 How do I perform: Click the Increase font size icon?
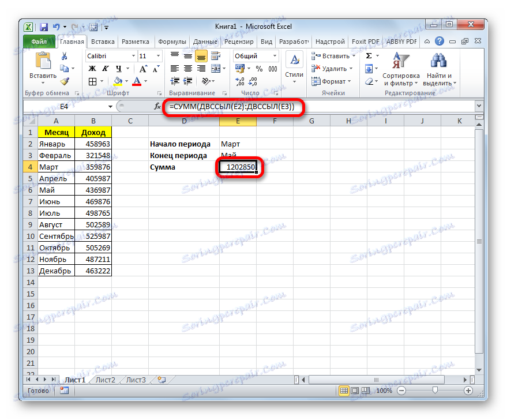143,69
